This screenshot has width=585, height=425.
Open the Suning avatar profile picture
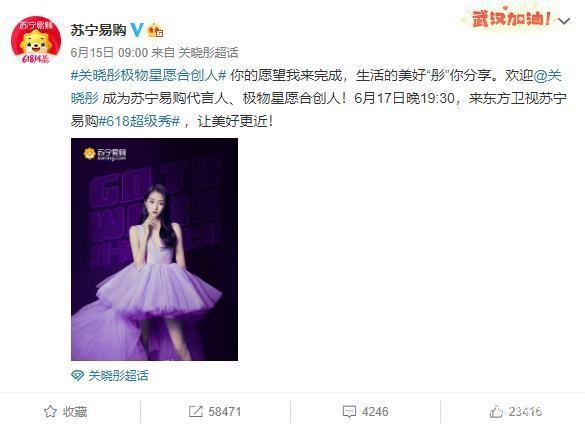pyautogui.click(x=36, y=40)
